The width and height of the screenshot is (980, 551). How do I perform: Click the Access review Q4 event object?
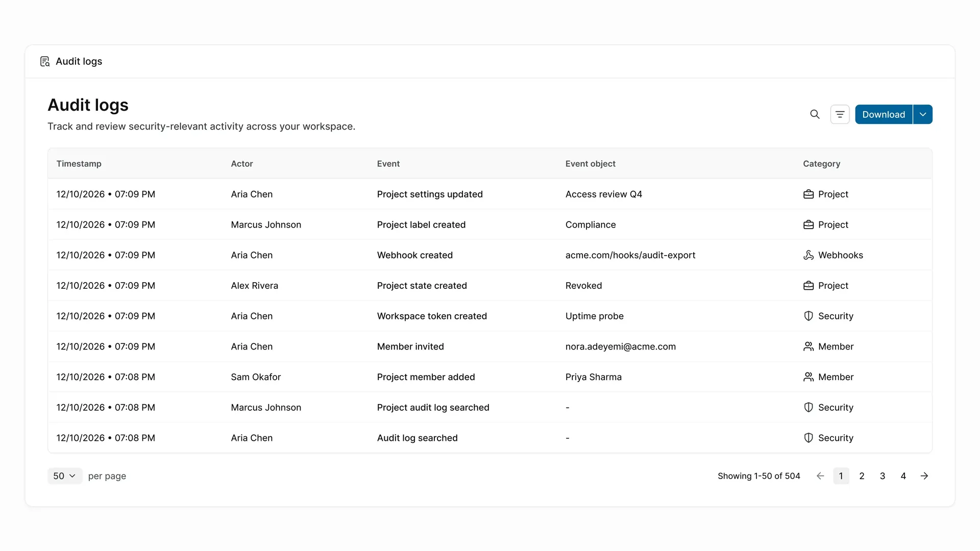[x=604, y=194]
